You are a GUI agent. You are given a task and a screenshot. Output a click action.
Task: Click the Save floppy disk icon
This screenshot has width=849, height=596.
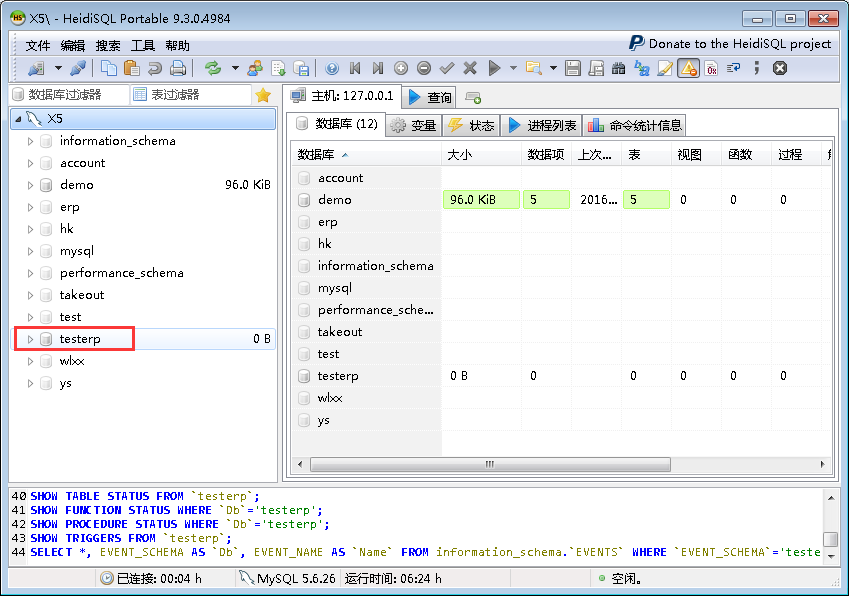573,68
